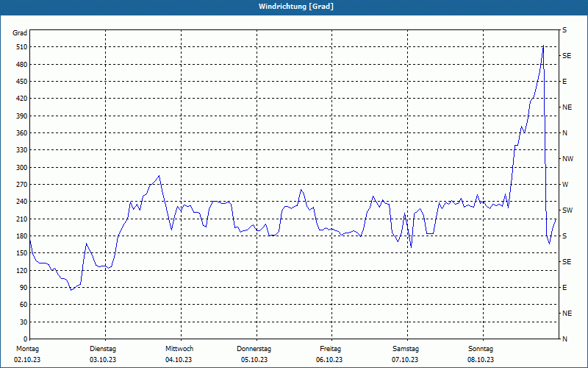Click the 'SW' compass direction label
588x368 pixels.
coord(567,210)
